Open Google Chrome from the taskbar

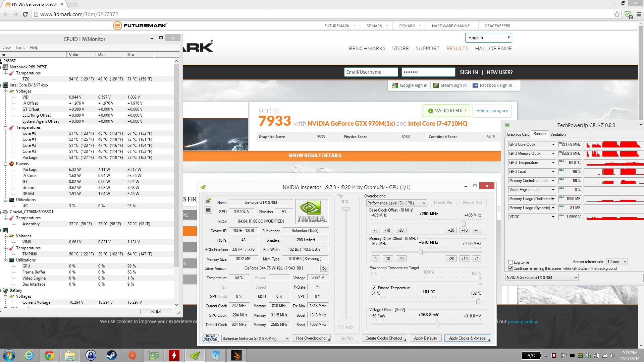[49, 355]
